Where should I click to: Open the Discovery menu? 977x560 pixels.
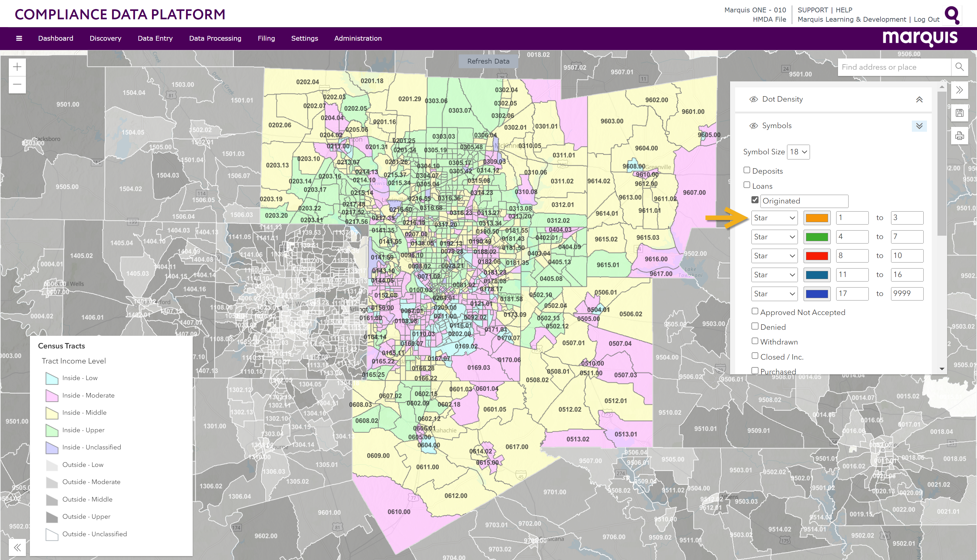[x=106, y=38]
